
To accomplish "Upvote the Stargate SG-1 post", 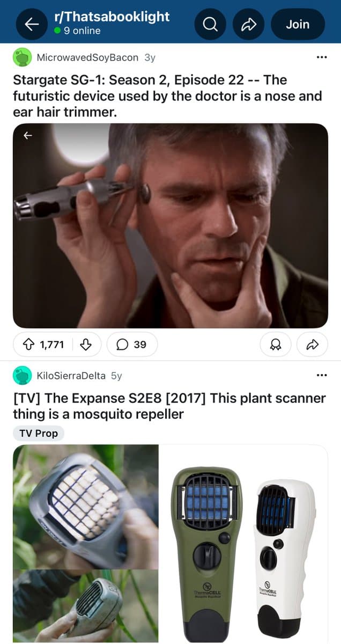I will (30, 345).
